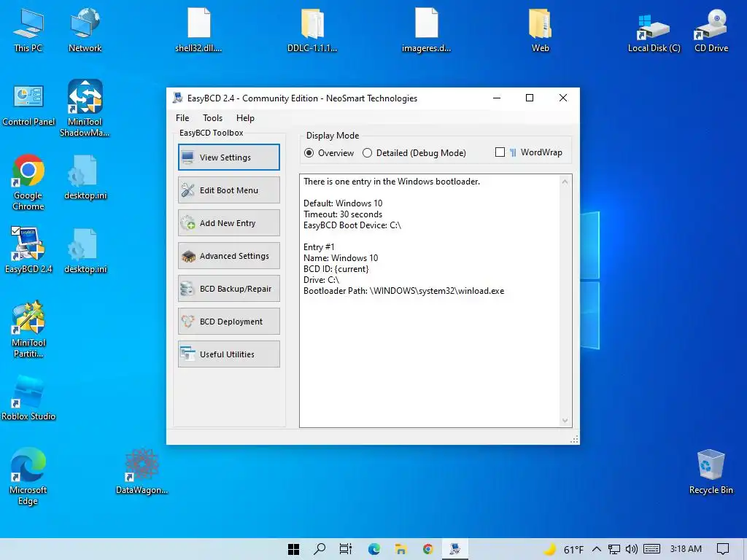Open weather 61°F taskbar widget
This screenshot has height=560, width=747.
click(564, 549)
